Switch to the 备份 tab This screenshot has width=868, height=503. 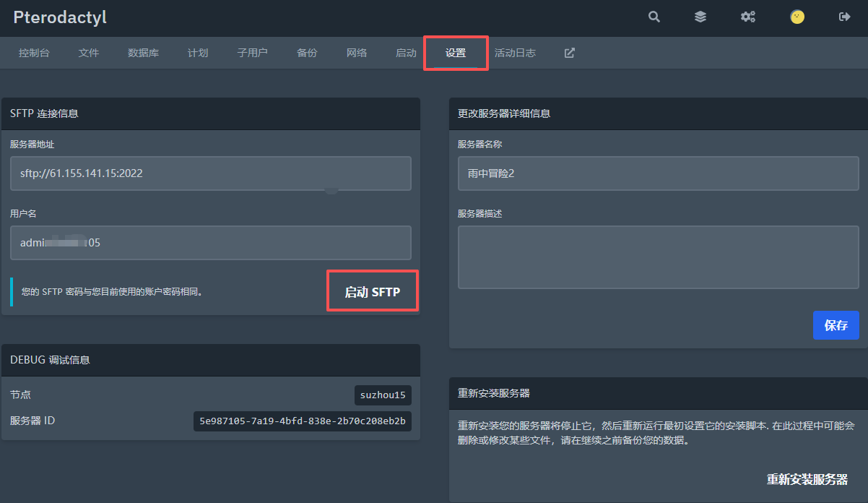[x=307, y=53]
